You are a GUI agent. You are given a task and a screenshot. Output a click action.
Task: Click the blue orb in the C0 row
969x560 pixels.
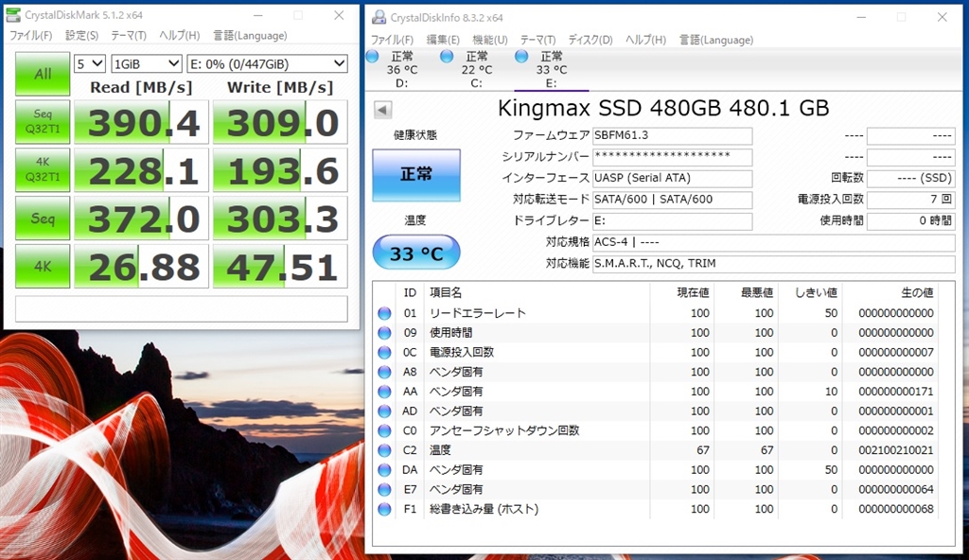(384, 430)
